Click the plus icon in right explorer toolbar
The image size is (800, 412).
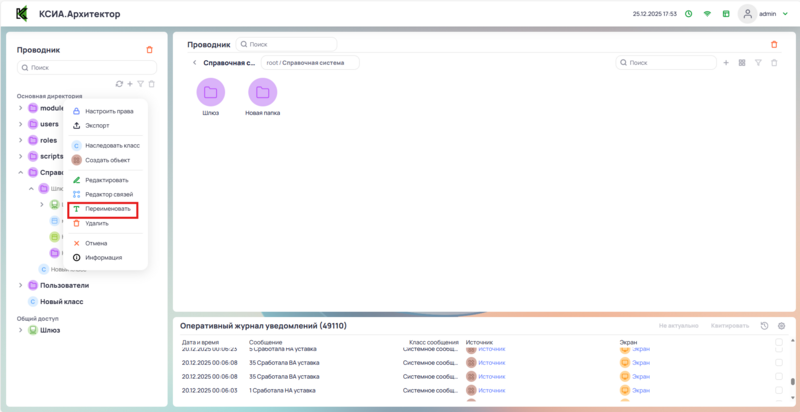[726, 63]
